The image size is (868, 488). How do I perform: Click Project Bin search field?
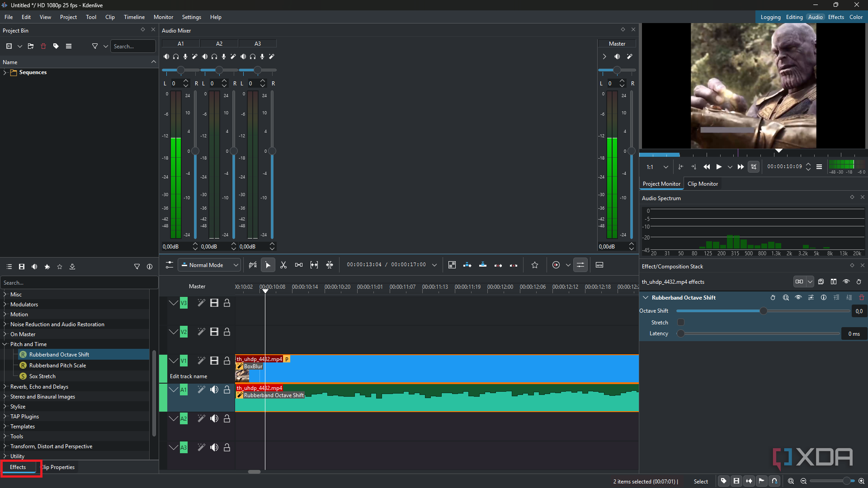[x=133, y=46]
